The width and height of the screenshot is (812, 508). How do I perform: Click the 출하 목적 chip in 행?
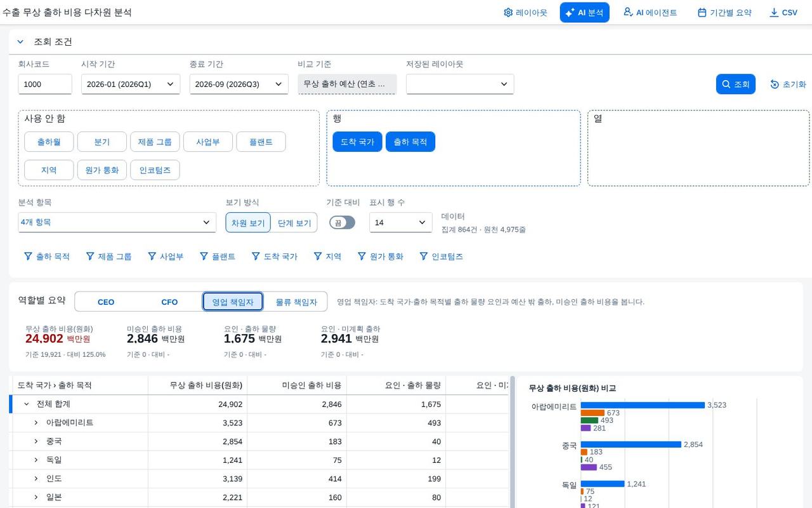410,142
